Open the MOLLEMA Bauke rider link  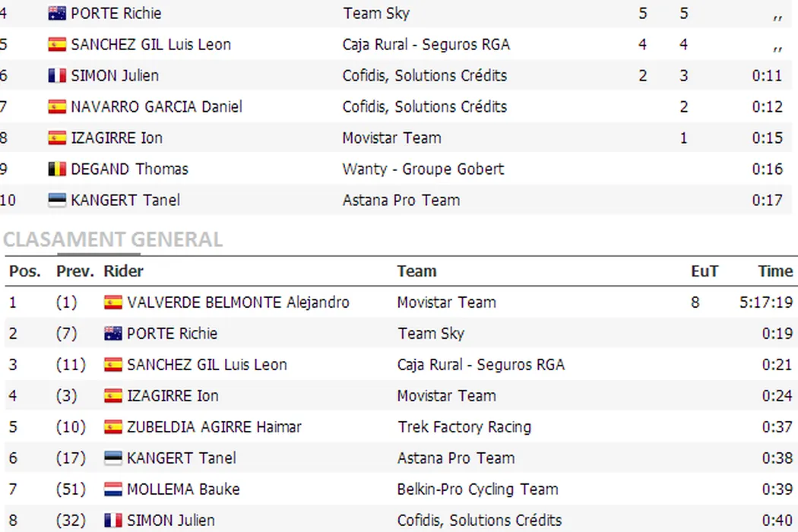click(x=183, y=489)
